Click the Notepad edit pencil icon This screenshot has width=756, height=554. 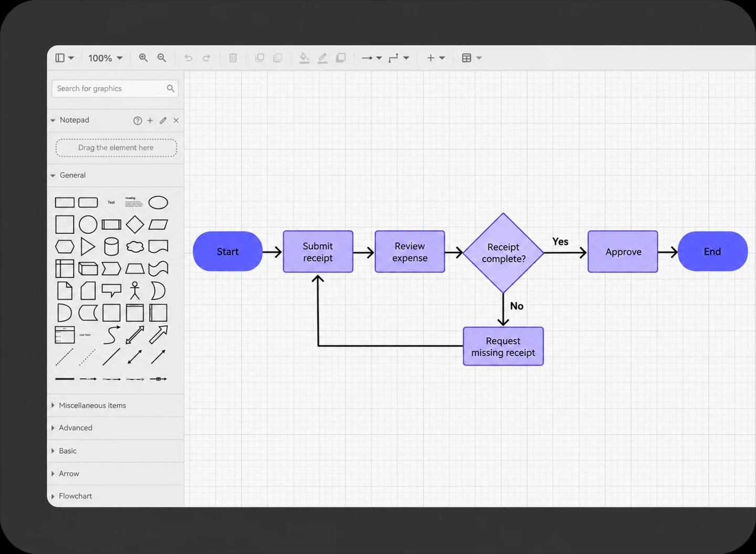(x=163, y=120)
